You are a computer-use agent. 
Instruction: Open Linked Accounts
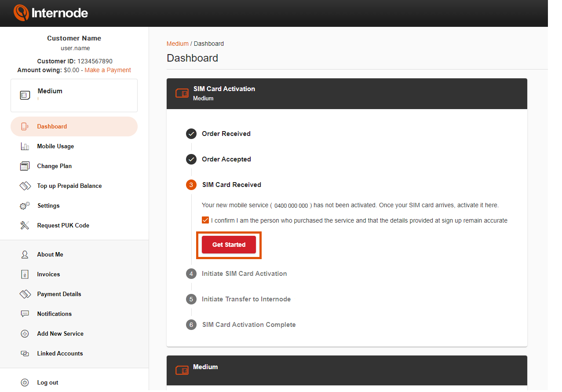60,354
